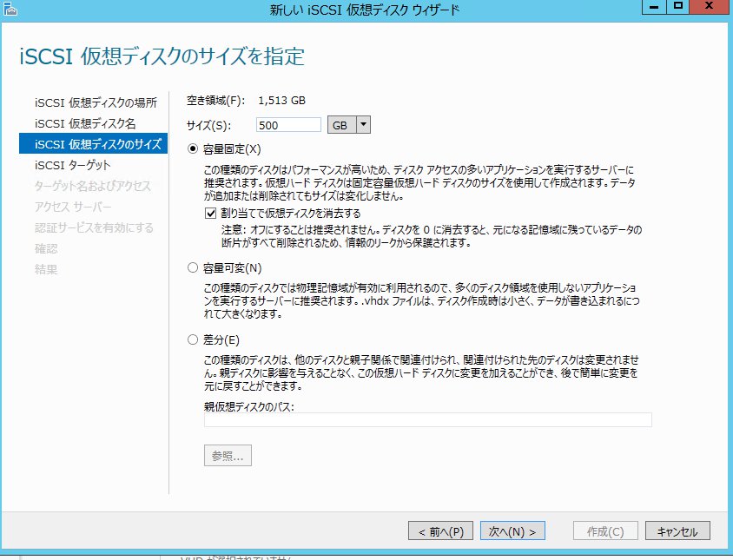The height and width of the screenshot is (560, 733).
Task: Click the キャンセル button
Action: (677, 530)
